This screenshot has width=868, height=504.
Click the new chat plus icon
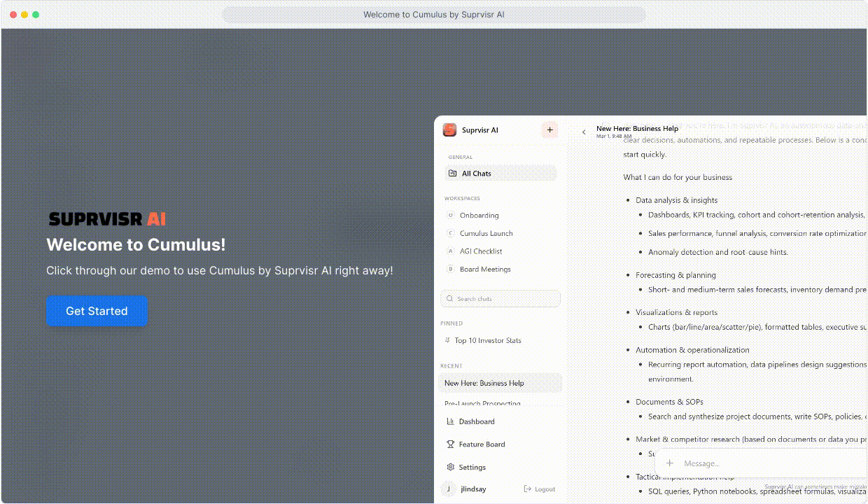pyautogui.click(x=549, y=130)
